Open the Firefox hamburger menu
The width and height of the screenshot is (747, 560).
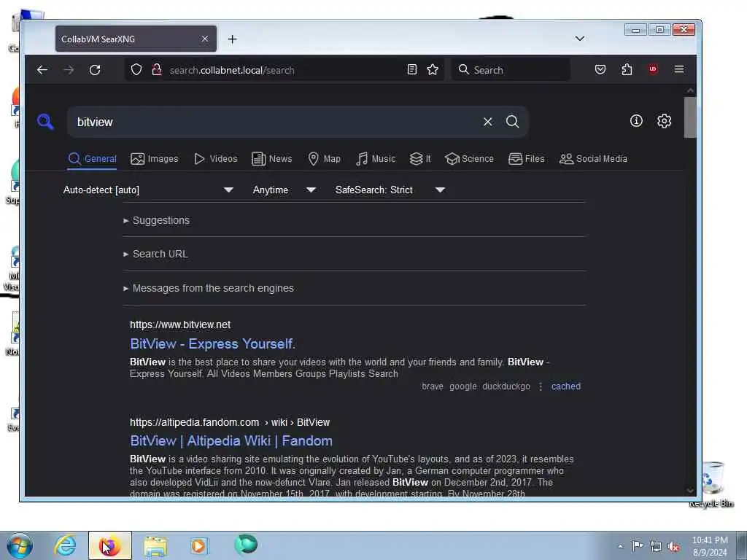click(x=679, y=69)
